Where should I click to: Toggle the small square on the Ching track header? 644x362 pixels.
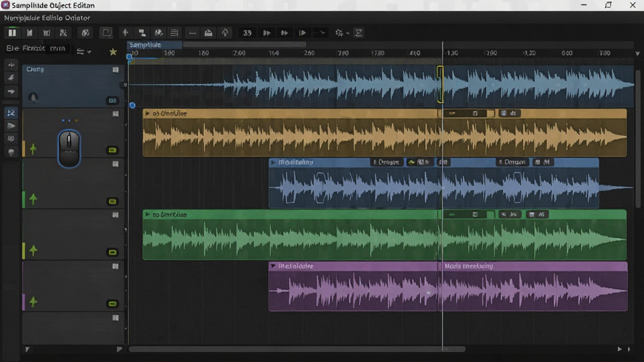[116, 70]
